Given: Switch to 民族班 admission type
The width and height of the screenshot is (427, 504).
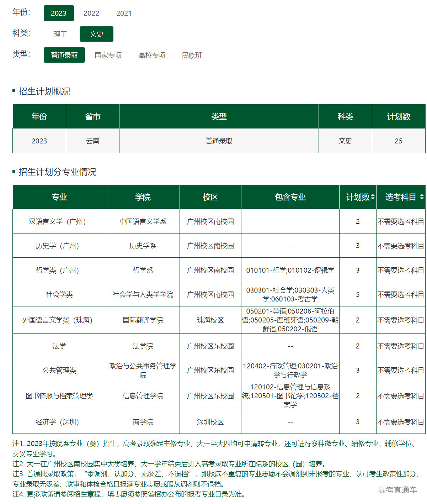Looking at the screenshot, I should [192, 55].
